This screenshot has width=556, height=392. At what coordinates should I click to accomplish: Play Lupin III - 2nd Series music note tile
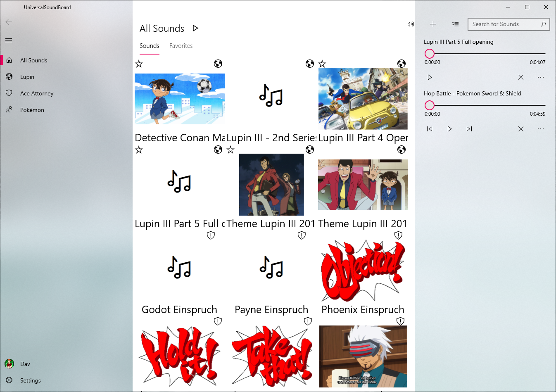271,95
